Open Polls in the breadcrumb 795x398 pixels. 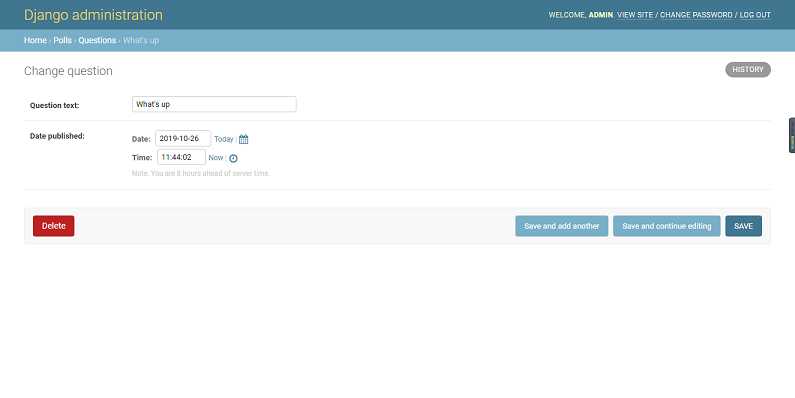[62, 40]
